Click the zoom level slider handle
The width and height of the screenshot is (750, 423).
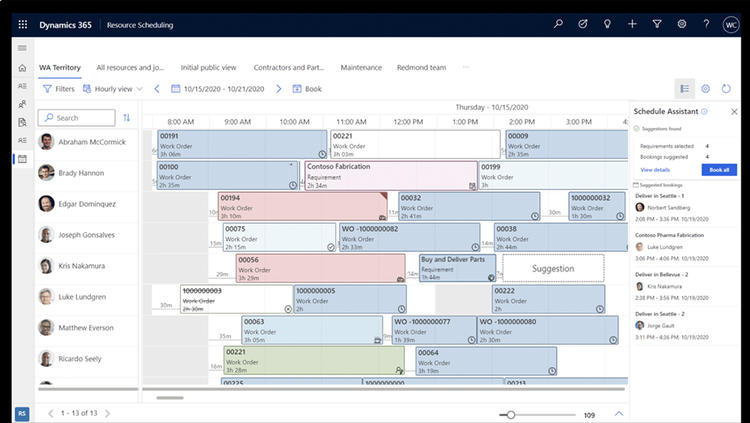(510, 415)
